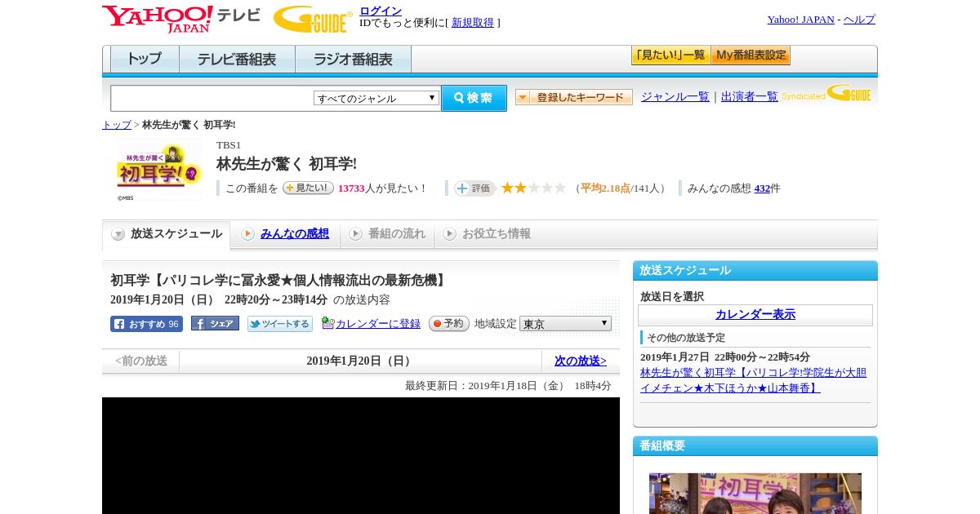
Task: Click the star rating display
Action: (533, 188)
